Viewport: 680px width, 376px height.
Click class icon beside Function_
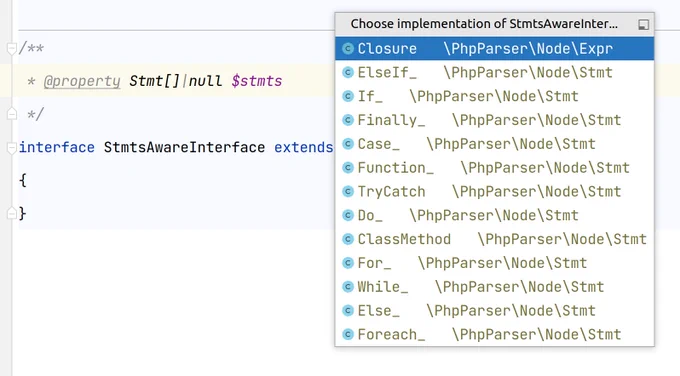tap(348, 168)
